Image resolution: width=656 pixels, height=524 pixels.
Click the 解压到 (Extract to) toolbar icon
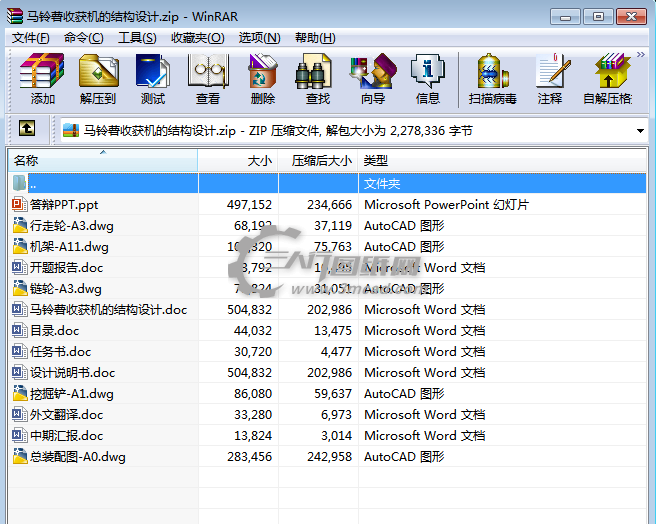point(98,79)
